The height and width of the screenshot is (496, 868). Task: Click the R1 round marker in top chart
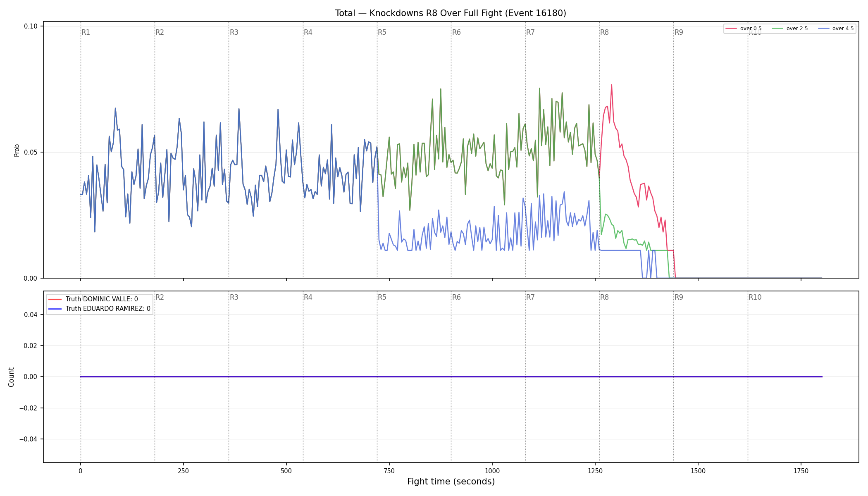pyautogui.click(x=86, y=32)
